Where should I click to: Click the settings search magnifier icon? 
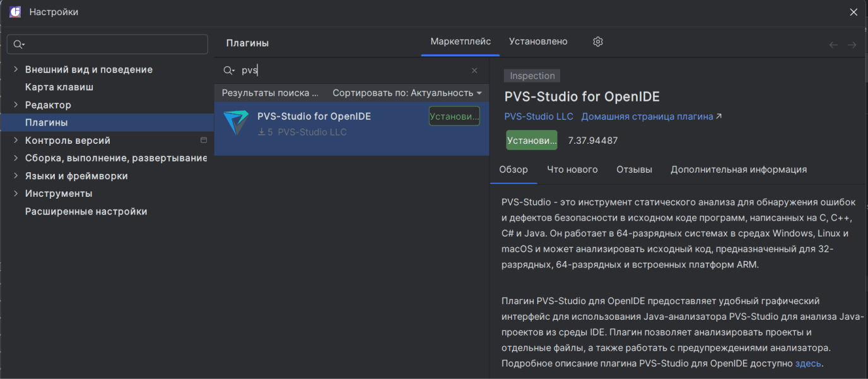(x=18, y=44)
